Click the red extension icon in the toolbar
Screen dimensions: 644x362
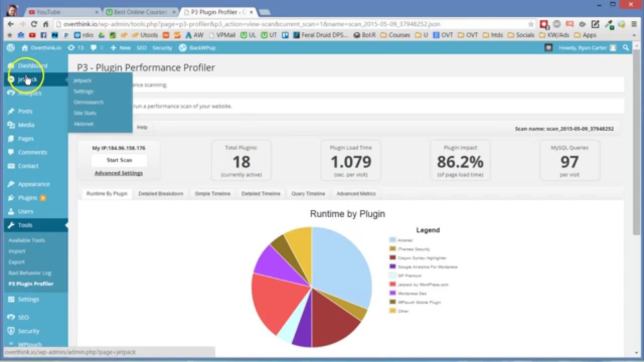point(544,24)
